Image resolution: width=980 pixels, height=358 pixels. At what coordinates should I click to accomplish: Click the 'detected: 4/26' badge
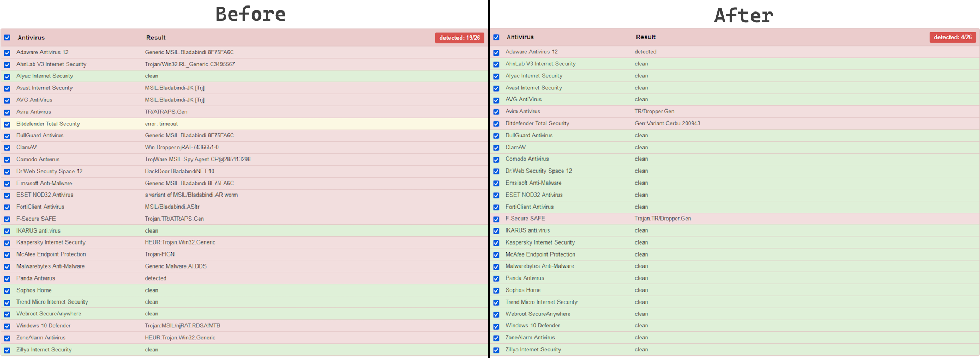pyautogui.click(x=953, y=37)
